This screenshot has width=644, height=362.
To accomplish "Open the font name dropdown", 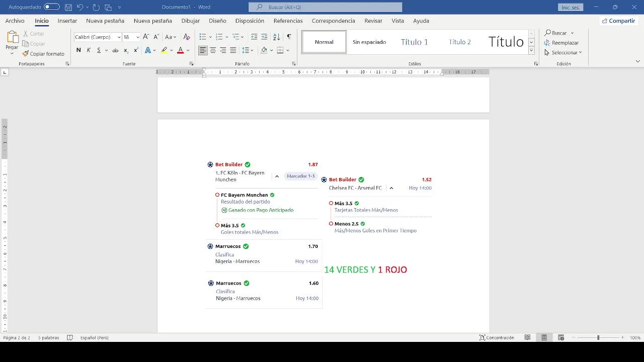I will pyautogui.click(x=119, y=37).
